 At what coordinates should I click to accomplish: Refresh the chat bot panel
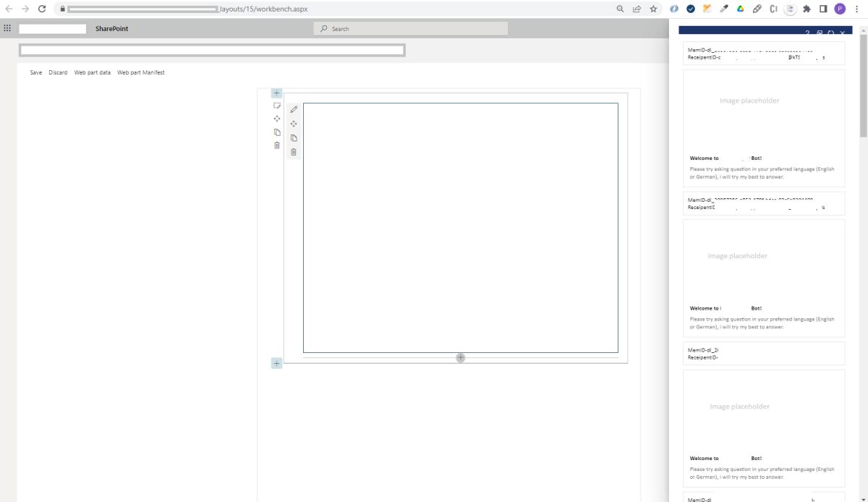pos(831,33)
